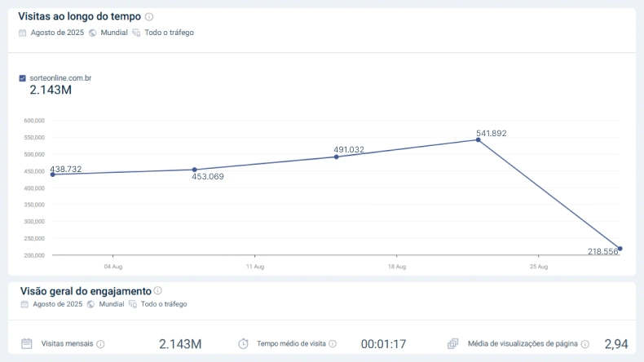Image resolution: width=644 pixels, height=362 pixels.
Task: Click the clock icon for Tempo médio de visita
Action: [243, 343]
